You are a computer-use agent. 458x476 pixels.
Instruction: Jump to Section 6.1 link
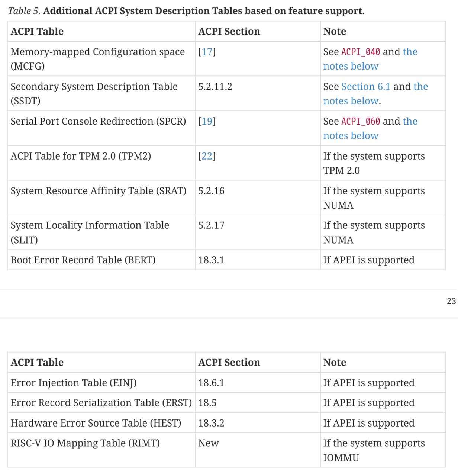(366, 87)
